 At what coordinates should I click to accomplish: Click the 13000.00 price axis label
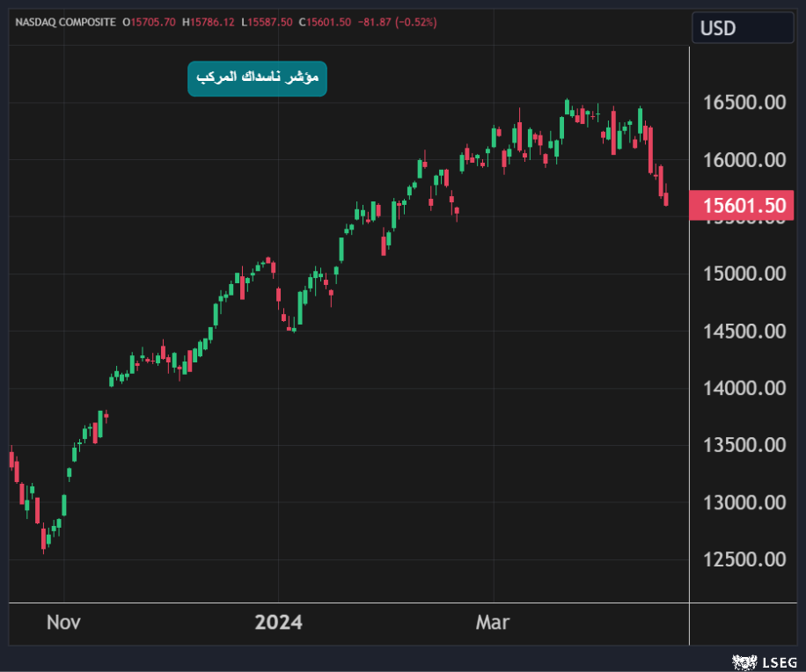pos(744,502)
